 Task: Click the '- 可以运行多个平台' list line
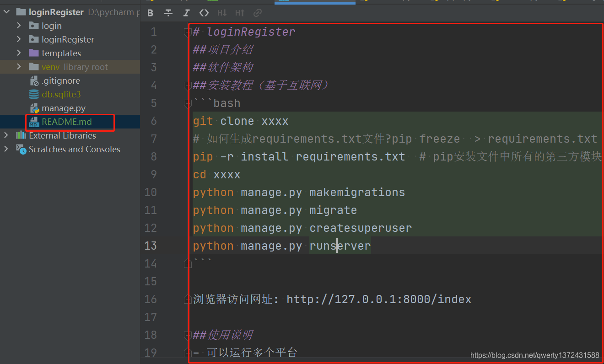[245, 353]
